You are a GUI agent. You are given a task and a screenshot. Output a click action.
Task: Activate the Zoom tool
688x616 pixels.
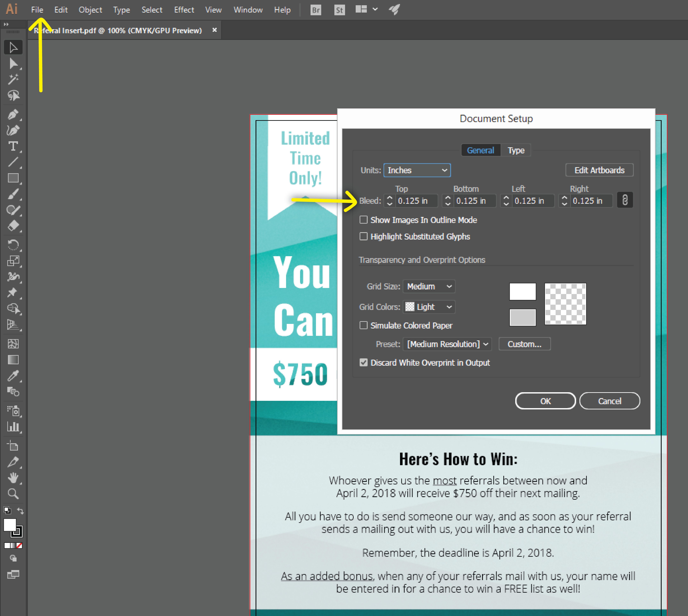pyautogui.click(x=13, y=494)
